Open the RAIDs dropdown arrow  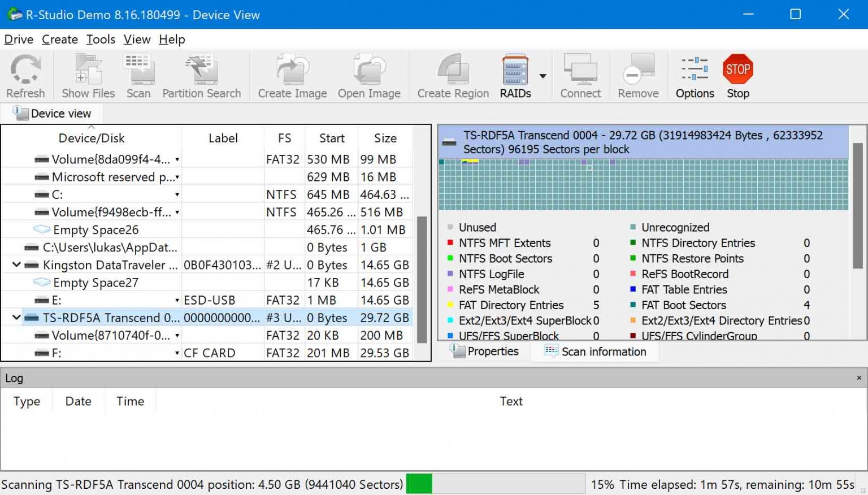click(542, 75)
